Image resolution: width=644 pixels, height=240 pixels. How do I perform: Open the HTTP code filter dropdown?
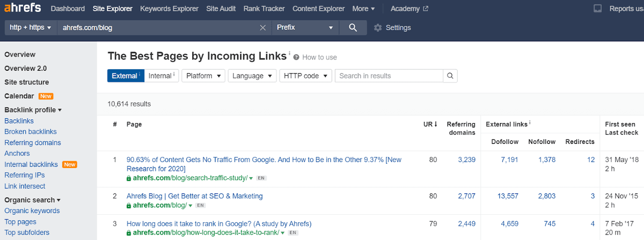pos(305,76)
